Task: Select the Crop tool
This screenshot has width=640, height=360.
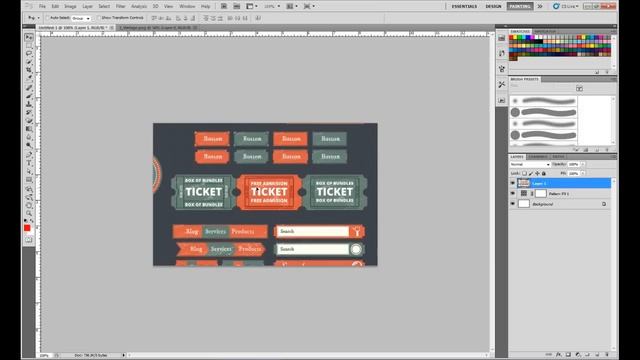Action: pos(29,70)
